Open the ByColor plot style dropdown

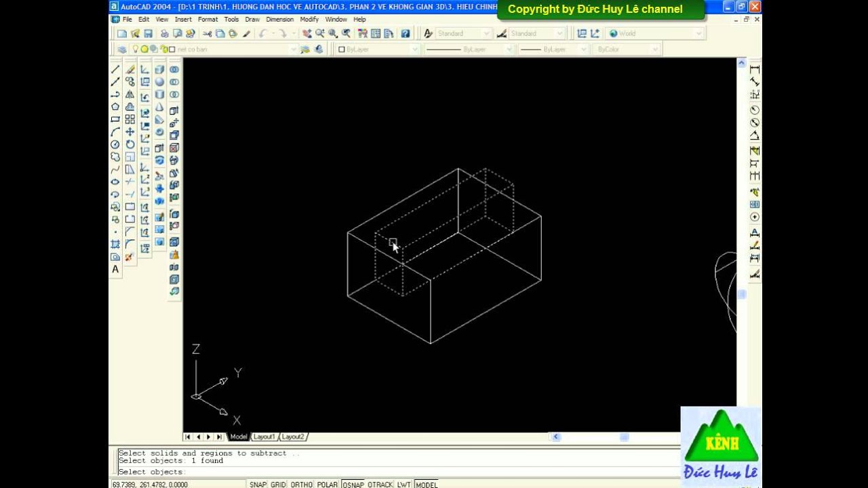pos(654,49)
